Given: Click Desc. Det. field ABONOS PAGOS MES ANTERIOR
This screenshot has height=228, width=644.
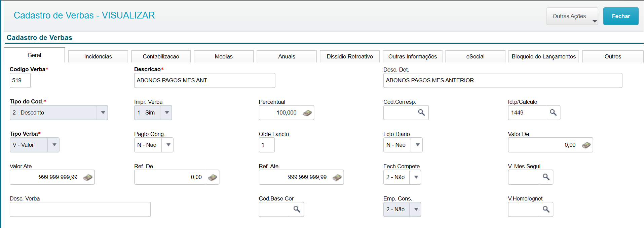Looking at the screenshot, I should [x=503, y=81].
